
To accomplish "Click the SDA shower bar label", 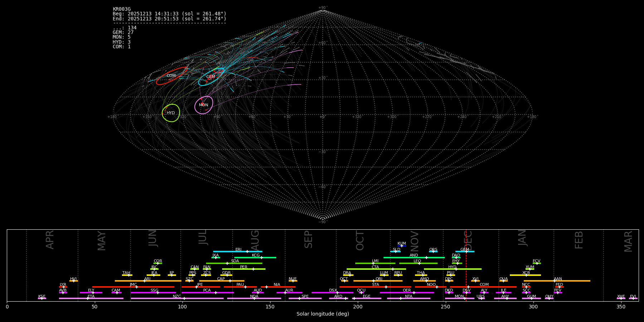I will tap(235, 261).
